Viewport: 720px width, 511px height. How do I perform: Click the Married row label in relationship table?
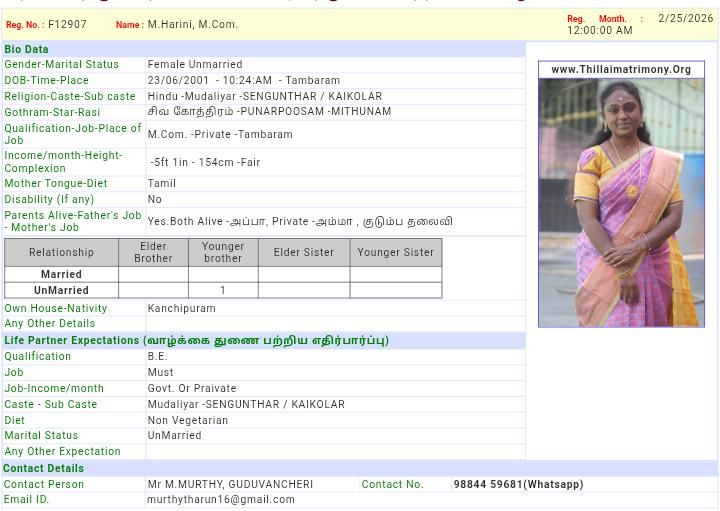pyautogui.click(x=61, y=274)
